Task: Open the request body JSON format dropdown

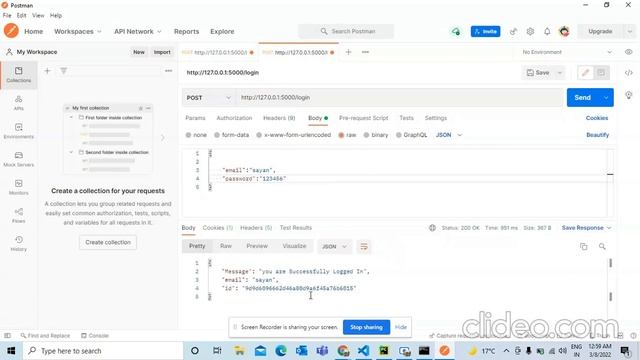Action: pyautogui.click(x=449, y=135)
